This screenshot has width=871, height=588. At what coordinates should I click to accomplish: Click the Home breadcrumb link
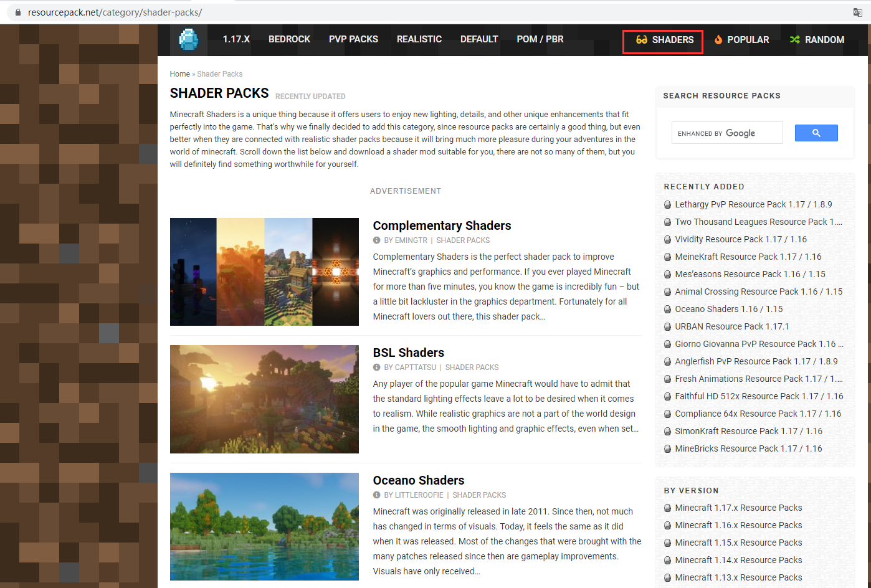[x=179, y=73]
